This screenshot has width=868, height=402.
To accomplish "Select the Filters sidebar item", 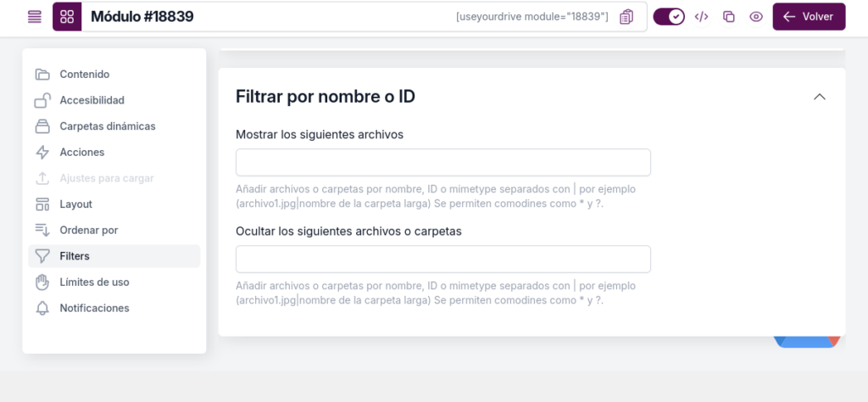I will tap(114, 256).
